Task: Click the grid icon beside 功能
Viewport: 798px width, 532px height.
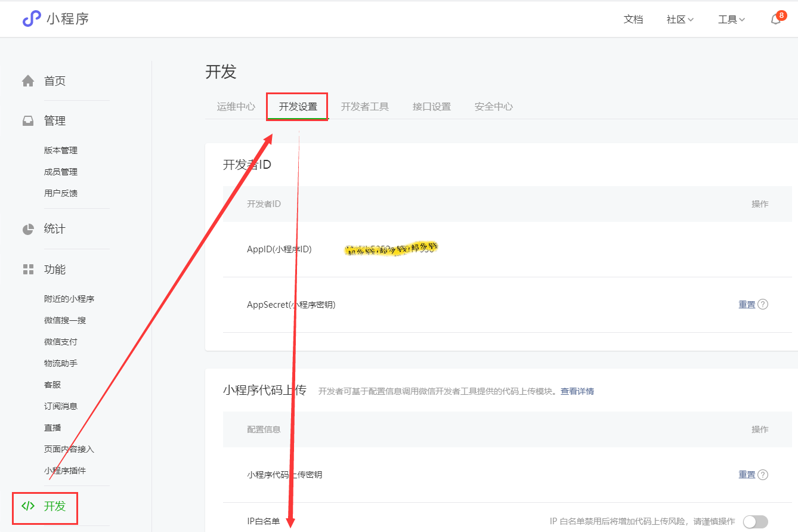Action: (x=28, y=270)
